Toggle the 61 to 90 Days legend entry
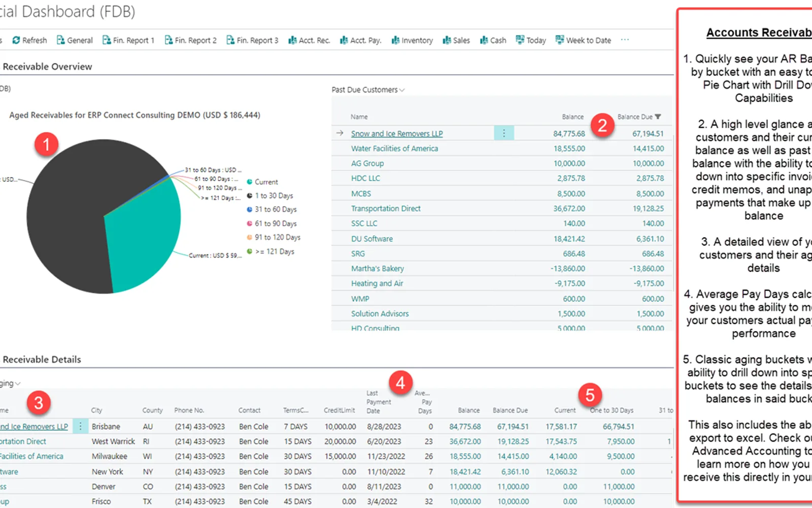This screenshot has width=812, height=508. click(272, 224)
